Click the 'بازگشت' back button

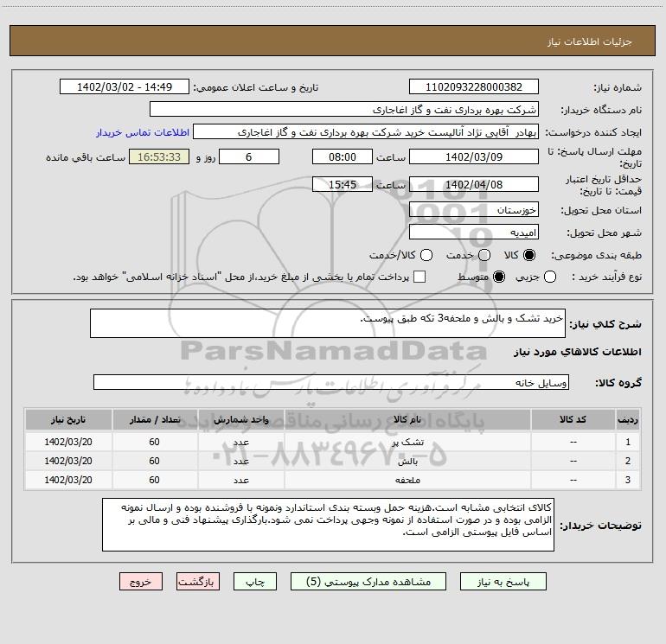[198, 582]
